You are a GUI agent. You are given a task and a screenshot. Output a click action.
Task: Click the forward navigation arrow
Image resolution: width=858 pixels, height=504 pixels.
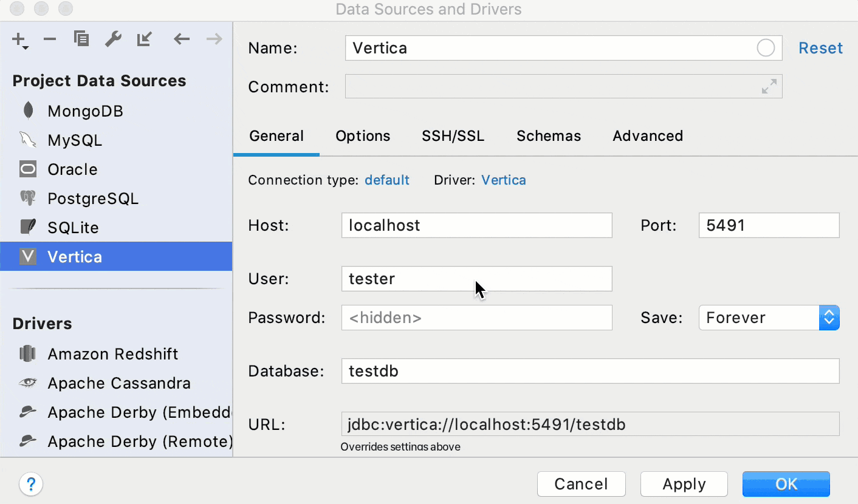[x=213, y=38]
